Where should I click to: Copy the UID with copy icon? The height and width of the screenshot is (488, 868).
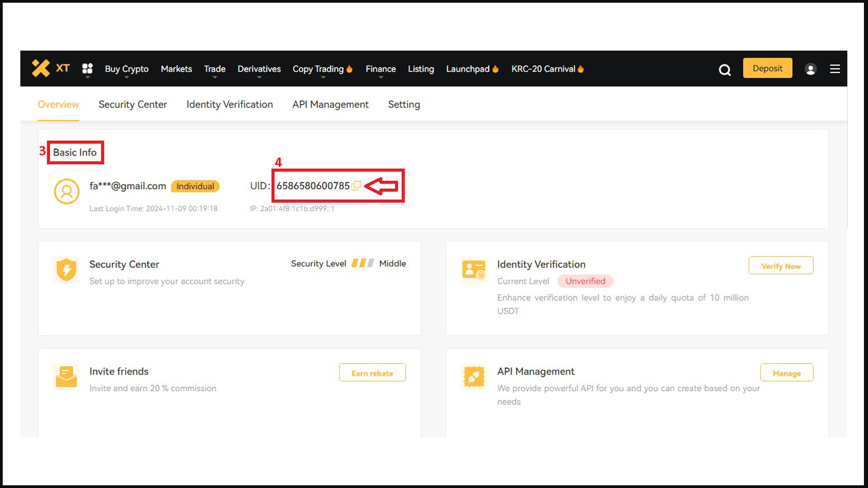(x=356, y=185)
